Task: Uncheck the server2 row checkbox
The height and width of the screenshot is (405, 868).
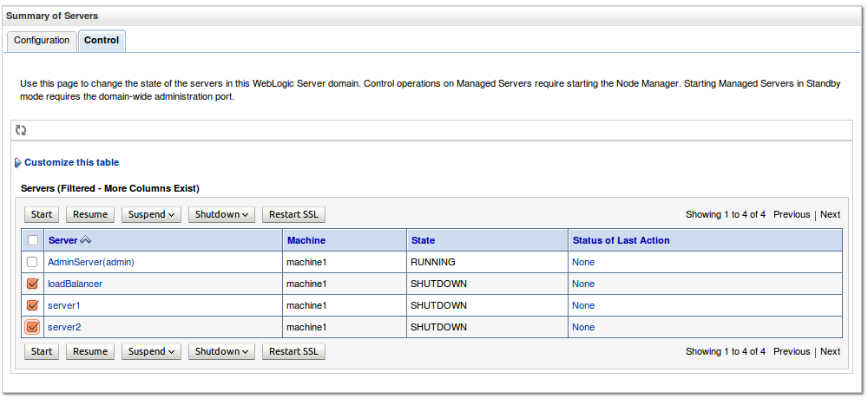Action: [x=33, y=327]
